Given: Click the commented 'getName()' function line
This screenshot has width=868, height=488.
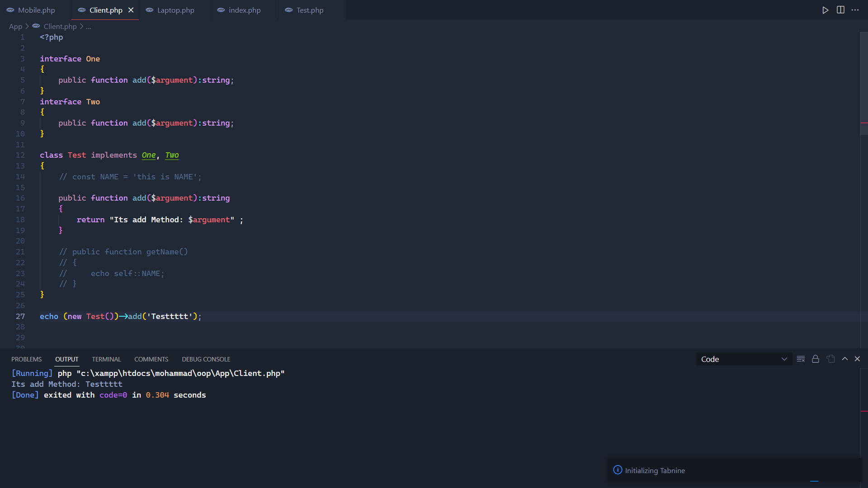Looking at the screenshot, I should [x=123, y=252].
